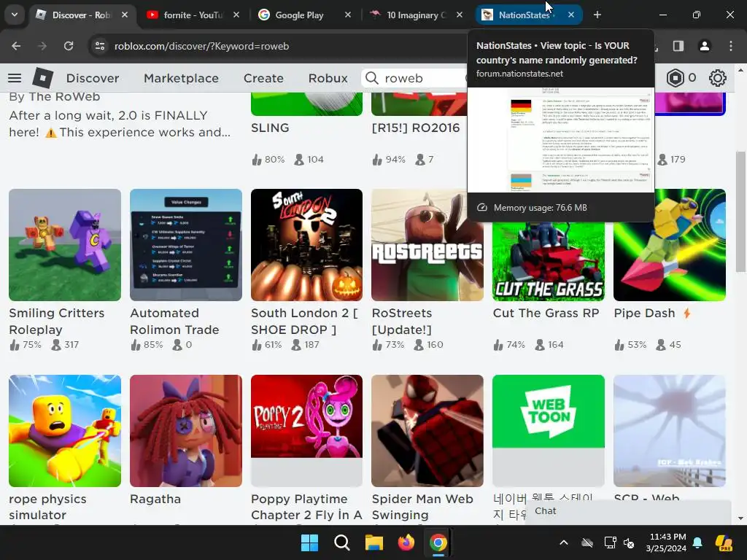The image size is (747, 560).
Task: Open Smiling Critters Roleplay thumbnail
Action: (65, 245)
